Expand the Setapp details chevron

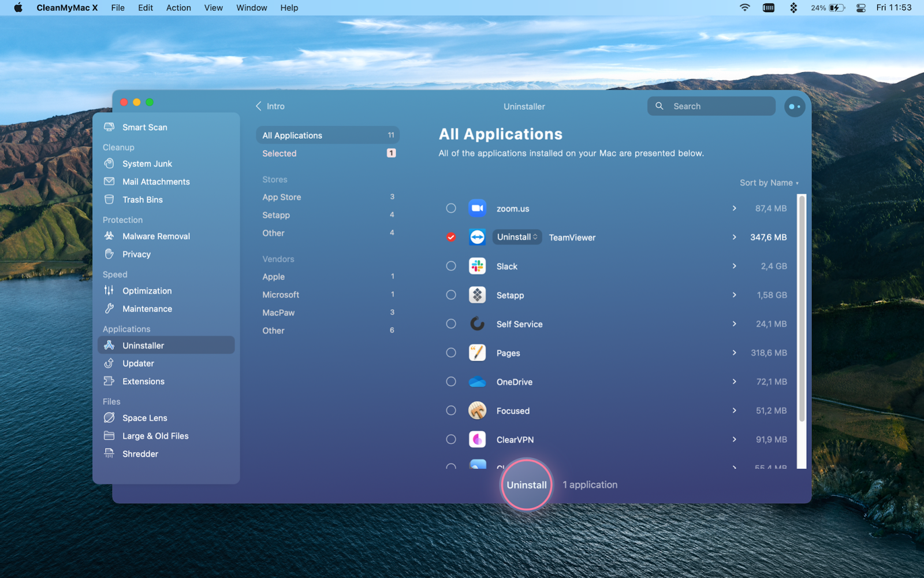click(x=734, y=295)
